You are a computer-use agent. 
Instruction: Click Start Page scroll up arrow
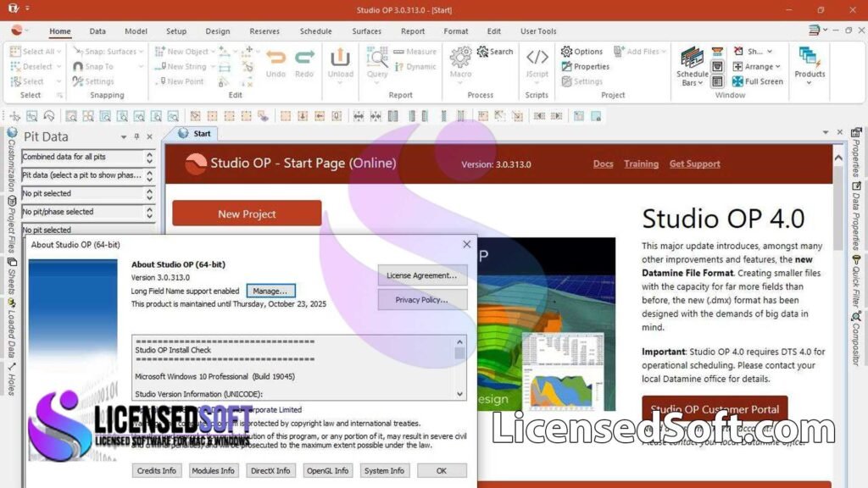point(838,158)
